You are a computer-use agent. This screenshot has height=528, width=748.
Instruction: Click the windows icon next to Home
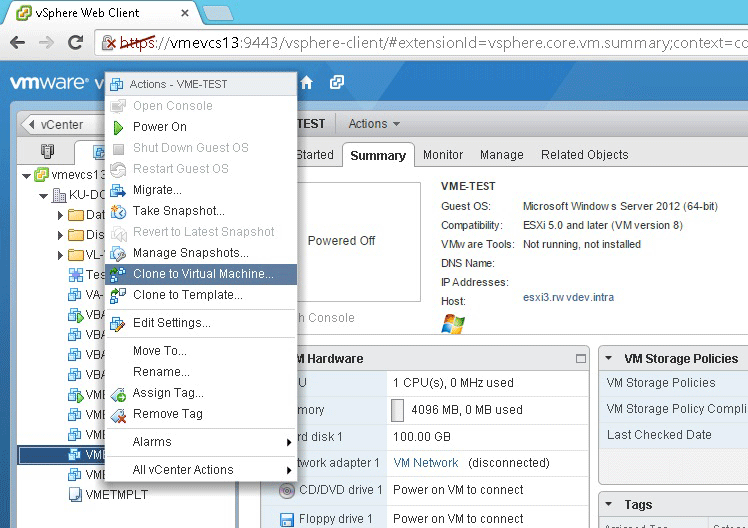(337, 83)
